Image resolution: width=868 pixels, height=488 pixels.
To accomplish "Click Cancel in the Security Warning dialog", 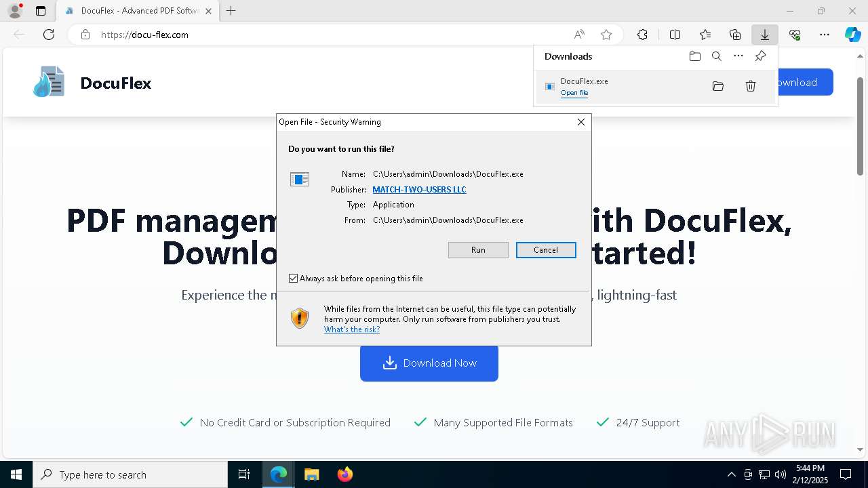I will click(546, 250).
